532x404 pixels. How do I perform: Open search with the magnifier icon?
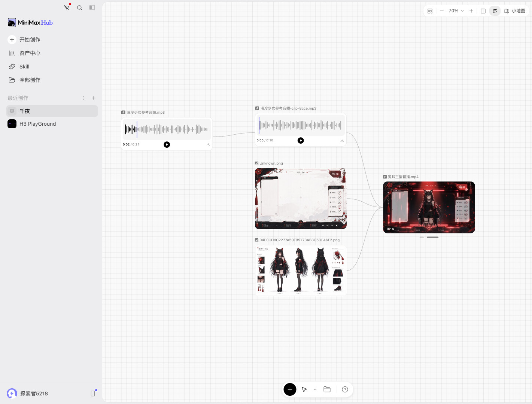pyautogui.click(x=79, y=7)
